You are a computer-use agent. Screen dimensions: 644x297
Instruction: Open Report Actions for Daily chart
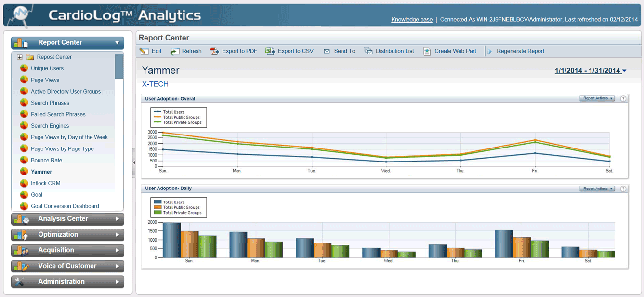pyautogui.click(x=597, y=189)
